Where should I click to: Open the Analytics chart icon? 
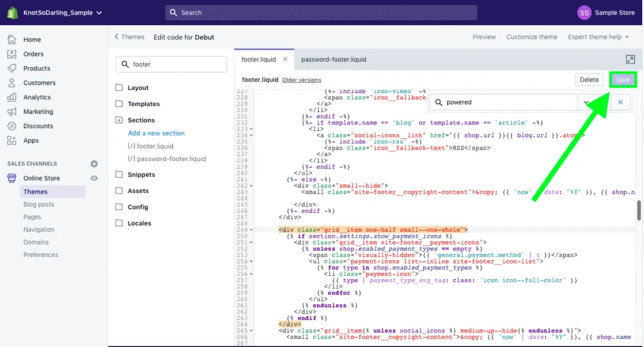pyautogui.click(x=12, y=97)
